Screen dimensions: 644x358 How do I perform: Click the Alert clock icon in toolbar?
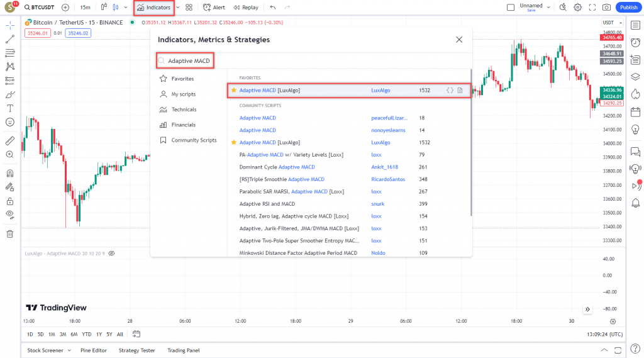207,8
